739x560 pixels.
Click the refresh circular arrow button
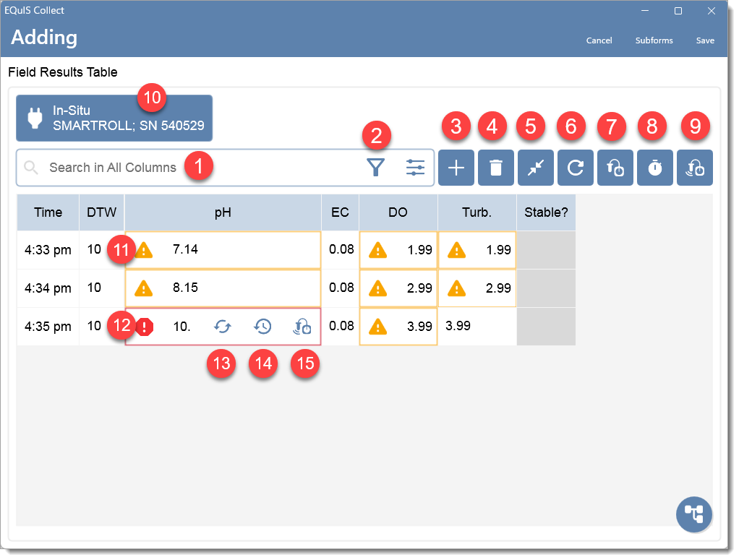[x=576, y=168]
